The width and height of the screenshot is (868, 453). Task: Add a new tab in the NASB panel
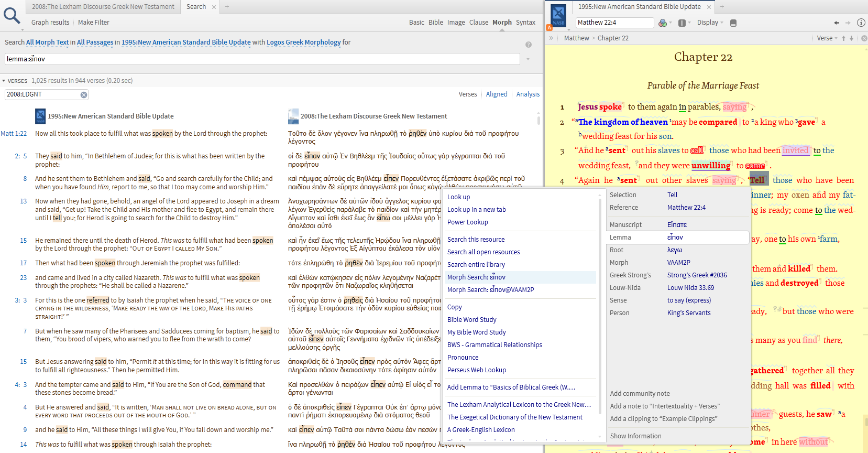coord(722,7)
